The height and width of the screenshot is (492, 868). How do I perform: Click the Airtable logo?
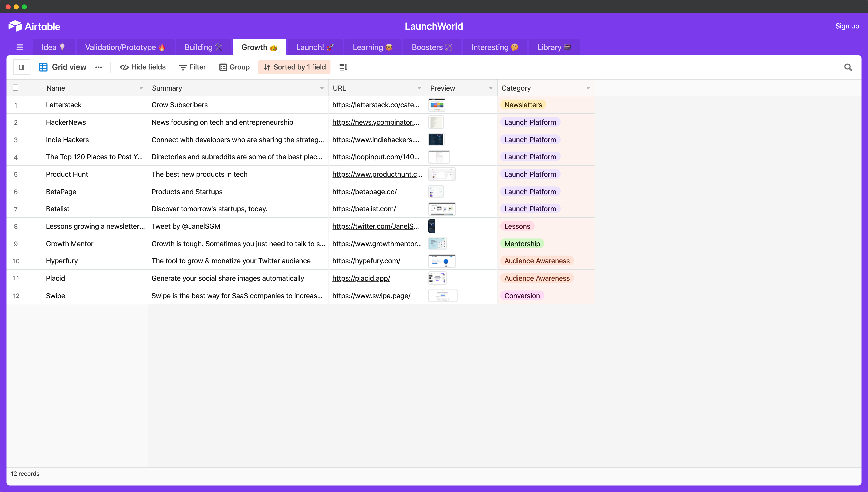point(34,26)
